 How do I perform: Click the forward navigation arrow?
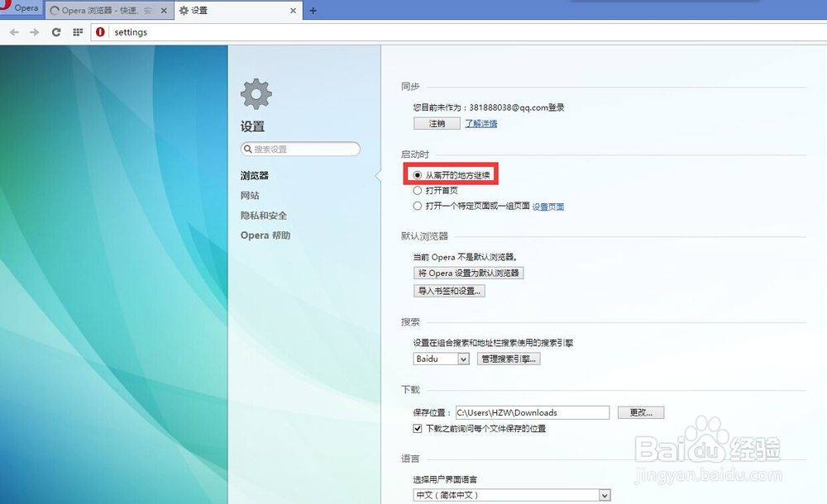point(34,32)
